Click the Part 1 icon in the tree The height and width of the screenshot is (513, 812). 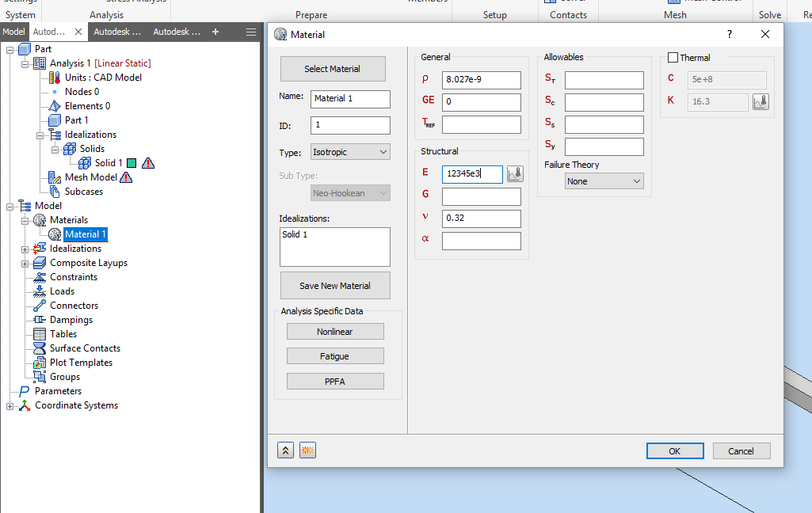(x=55, y=120)
